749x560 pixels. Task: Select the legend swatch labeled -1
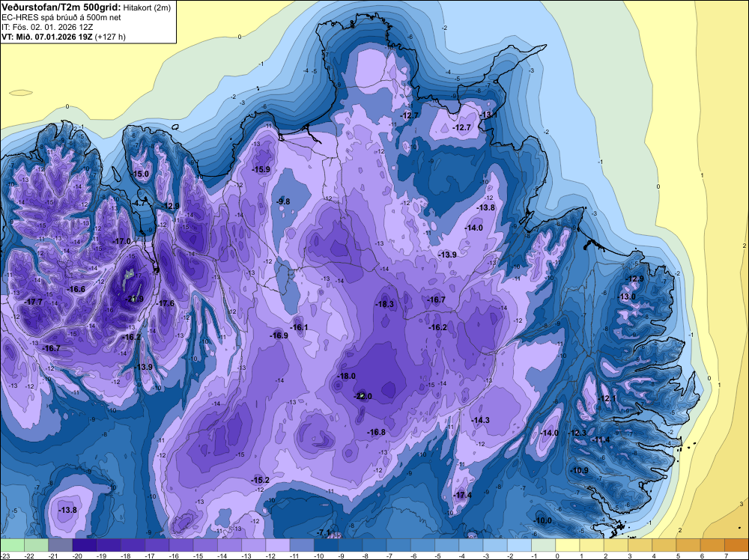[544, 545]
